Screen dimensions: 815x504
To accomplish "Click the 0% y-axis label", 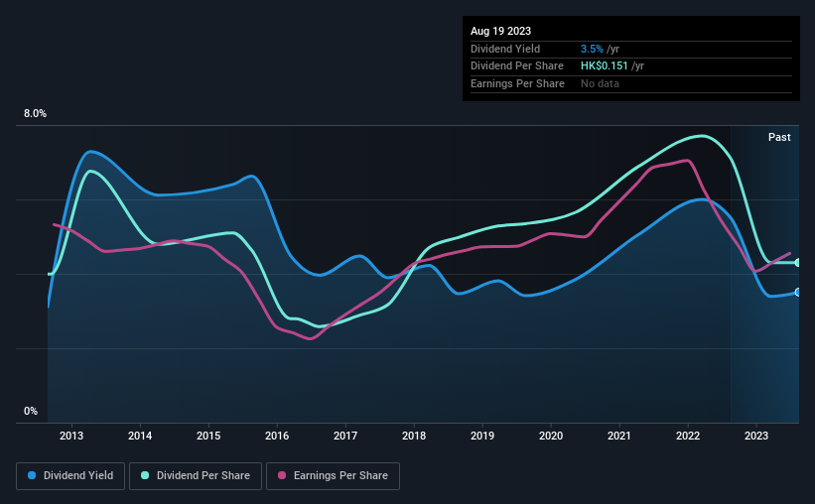I will (x=31, y=412).
